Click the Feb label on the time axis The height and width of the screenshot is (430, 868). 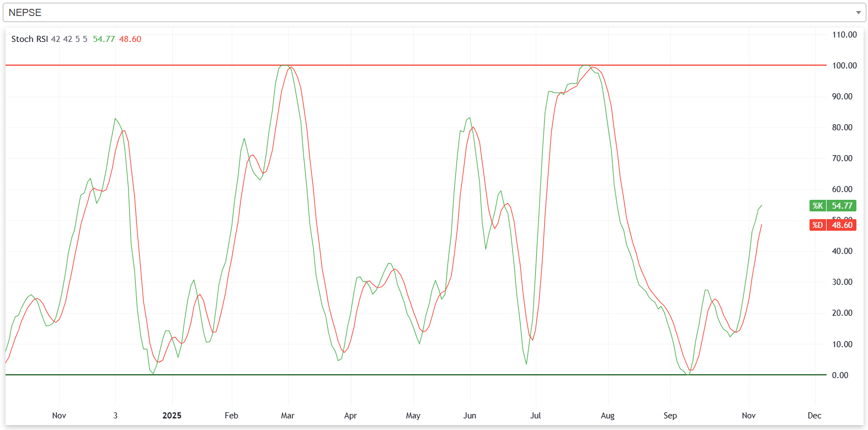(231, 416)
